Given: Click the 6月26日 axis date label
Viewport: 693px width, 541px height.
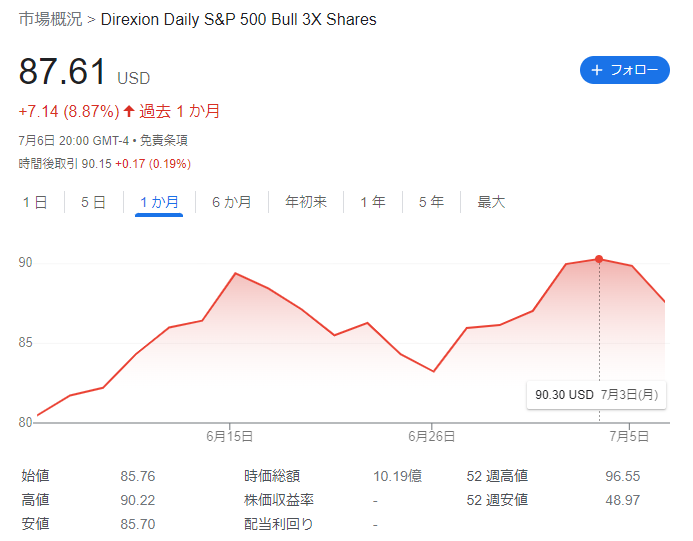Looking at the screenshot, I should [431, 437].
